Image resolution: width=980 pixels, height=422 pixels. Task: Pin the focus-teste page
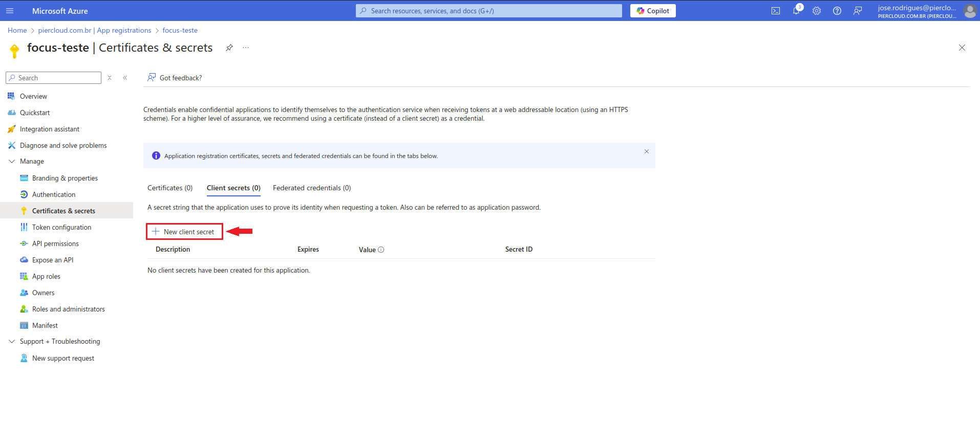[229, 48]
